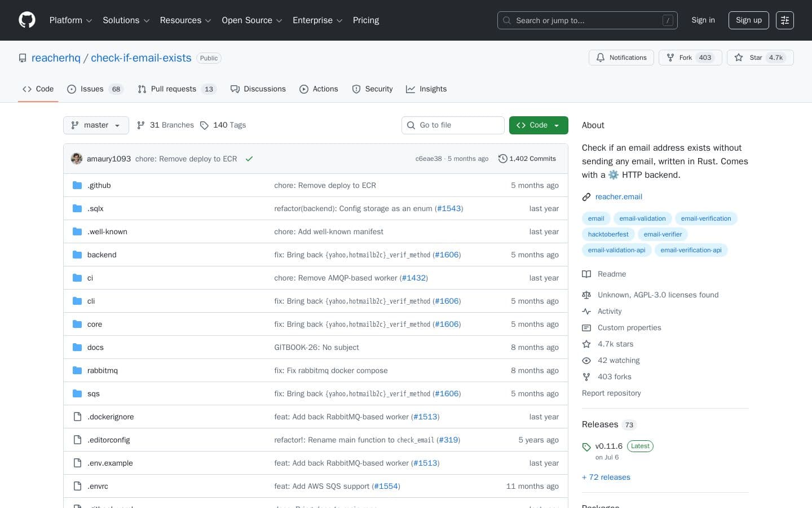
Task: Select the Security shield icon
Action: [x=356, y=89]
